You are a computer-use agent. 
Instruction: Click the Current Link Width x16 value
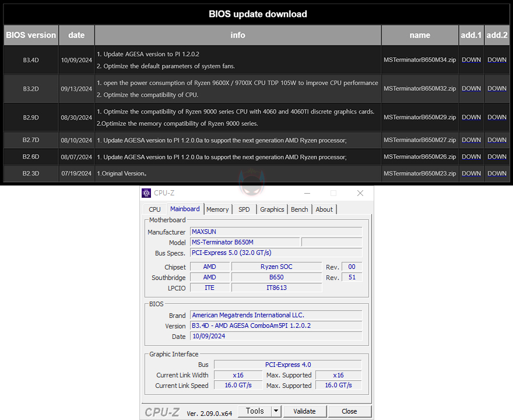coord(238,375)
